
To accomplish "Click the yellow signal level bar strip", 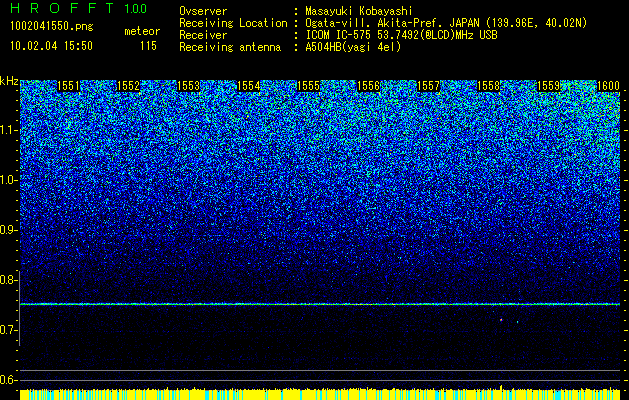I will click(320, 394).
